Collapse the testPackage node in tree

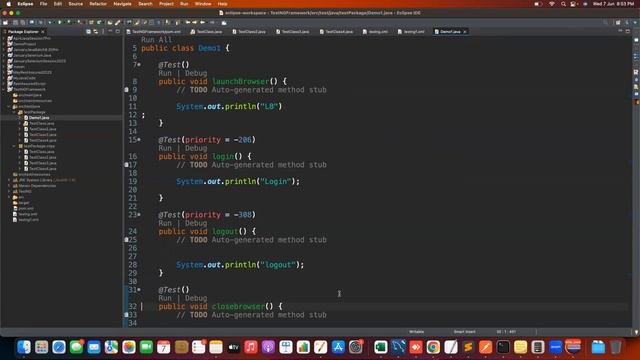click(x=14, y=112)
